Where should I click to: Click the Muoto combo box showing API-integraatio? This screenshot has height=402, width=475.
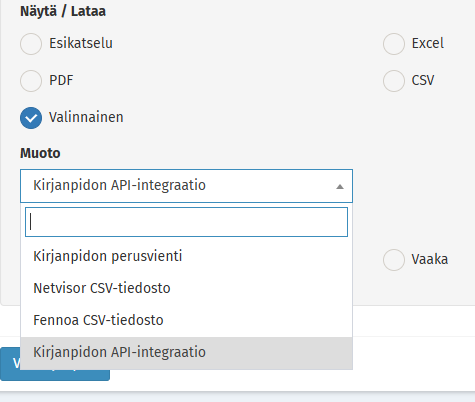186,186
